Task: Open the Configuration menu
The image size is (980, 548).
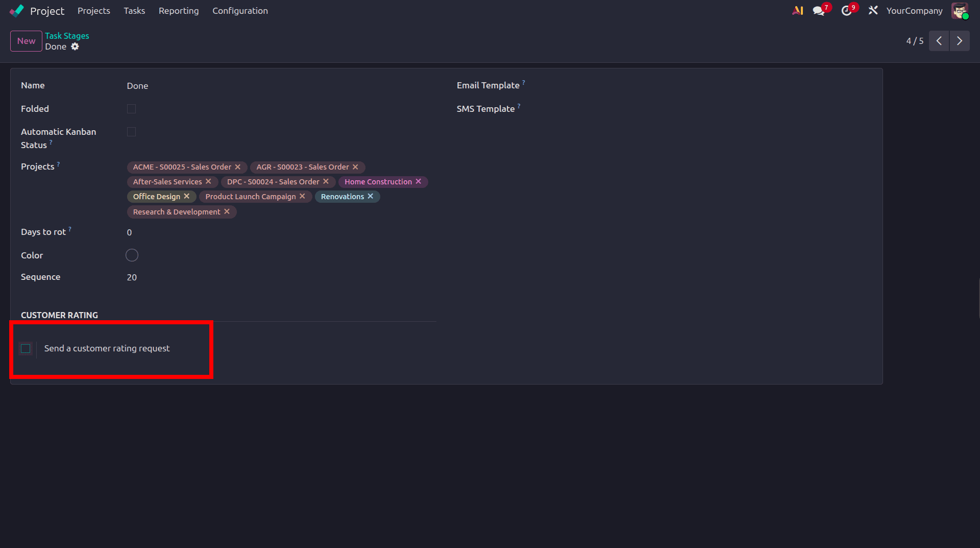Action: (x=240, y=11)
